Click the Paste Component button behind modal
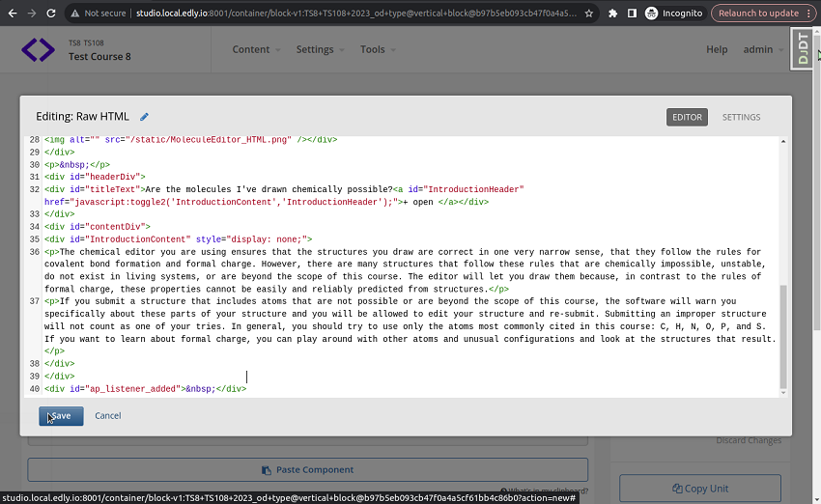The height and width of the screenshot is (504, 821). (x=308, y=470)
